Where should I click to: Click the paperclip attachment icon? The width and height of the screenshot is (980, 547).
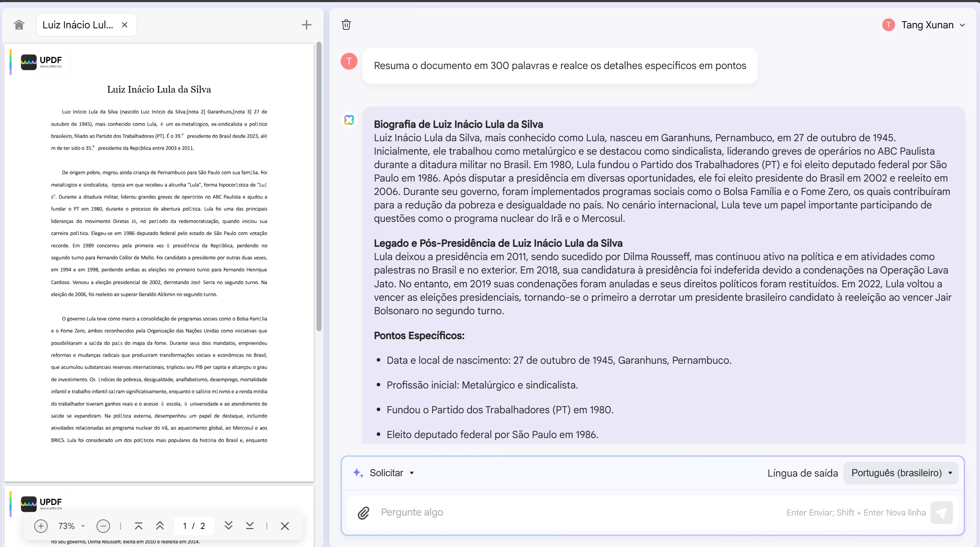[x=363, y=512]
